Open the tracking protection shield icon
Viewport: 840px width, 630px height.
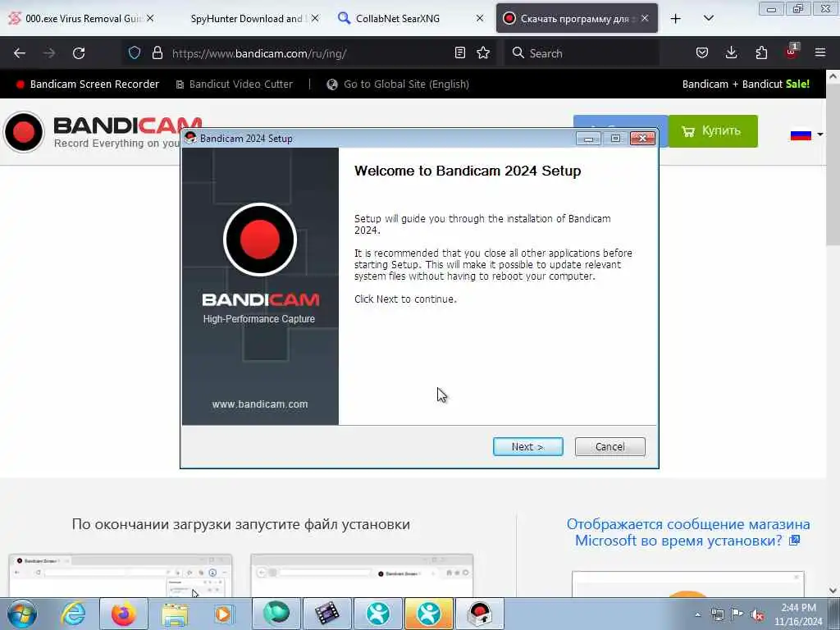[135, 53]
